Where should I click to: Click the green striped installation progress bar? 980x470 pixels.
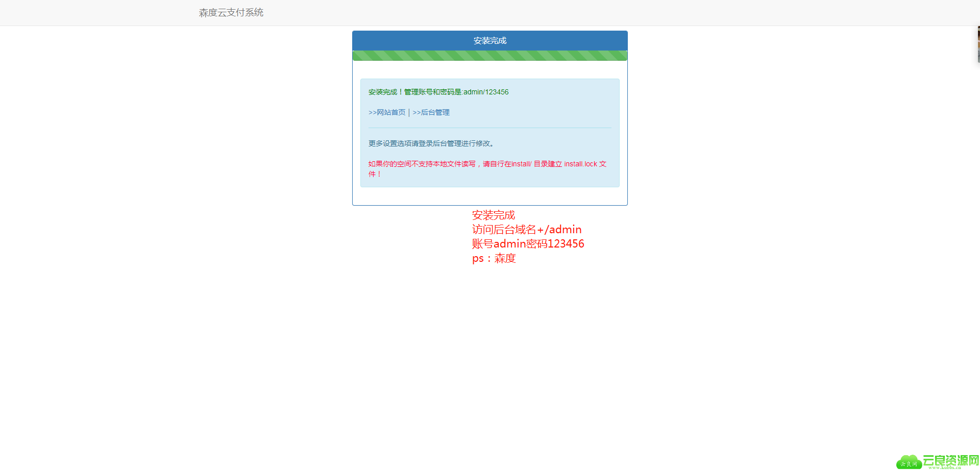tap(490, 56)
